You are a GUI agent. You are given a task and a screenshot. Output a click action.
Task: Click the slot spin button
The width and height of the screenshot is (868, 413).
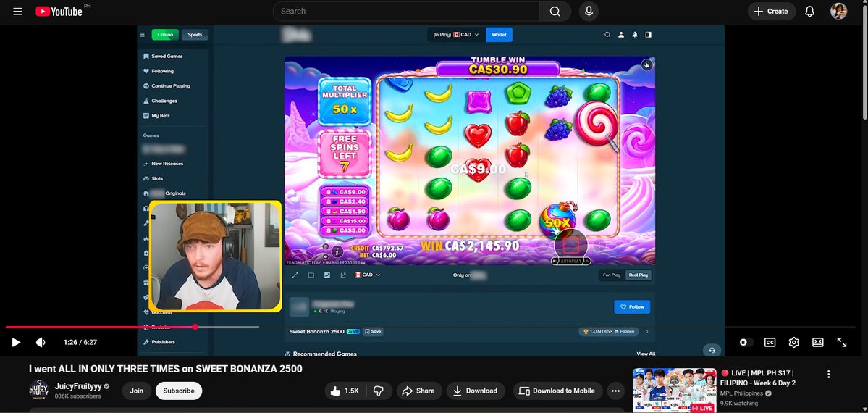572,244
